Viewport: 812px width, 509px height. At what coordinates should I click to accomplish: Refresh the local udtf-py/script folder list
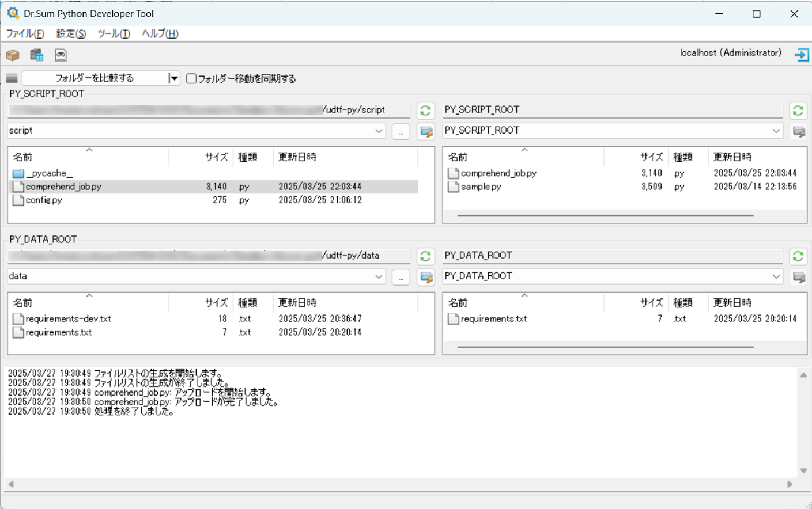click(x=425, y=111)
